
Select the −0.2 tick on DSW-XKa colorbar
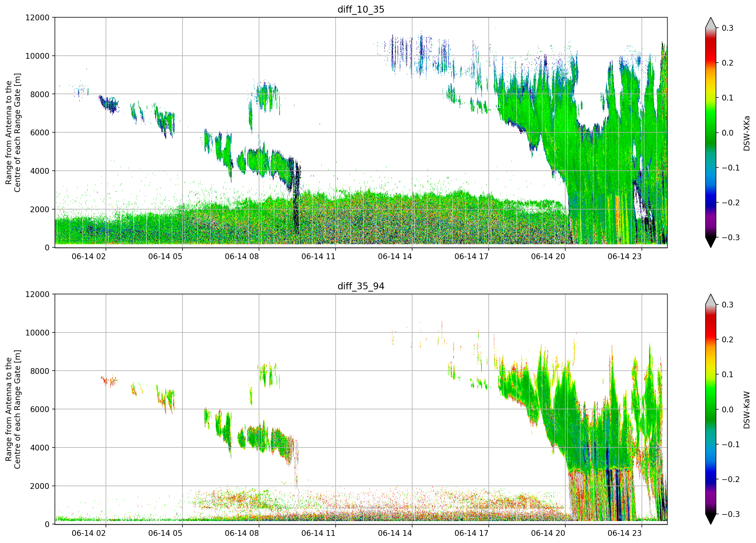click(731, 202)
